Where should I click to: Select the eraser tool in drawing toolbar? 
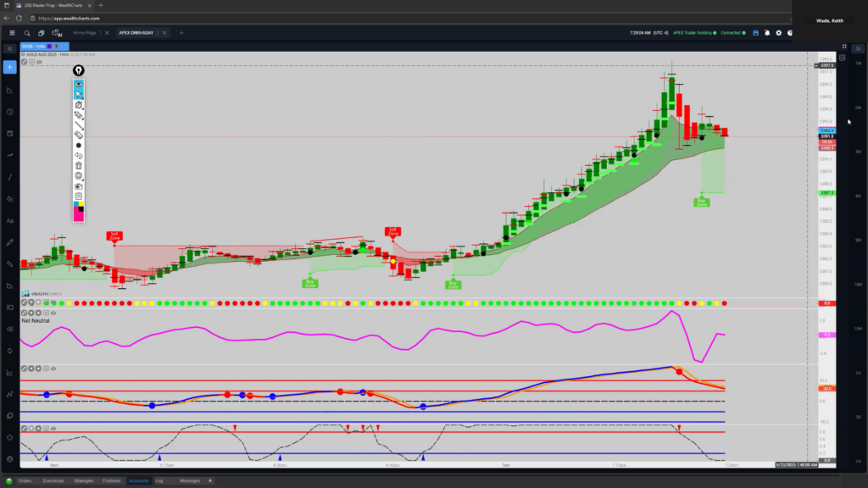tap(79, 136)
